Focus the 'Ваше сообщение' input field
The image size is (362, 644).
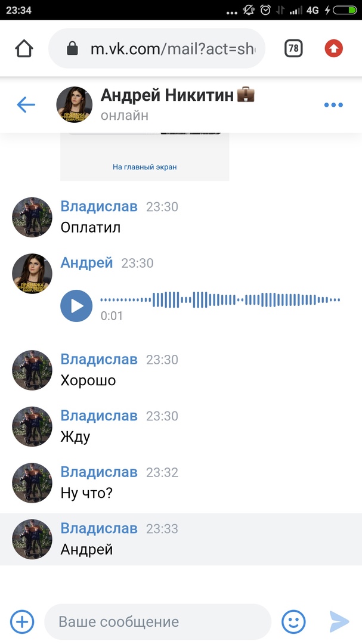158,622
